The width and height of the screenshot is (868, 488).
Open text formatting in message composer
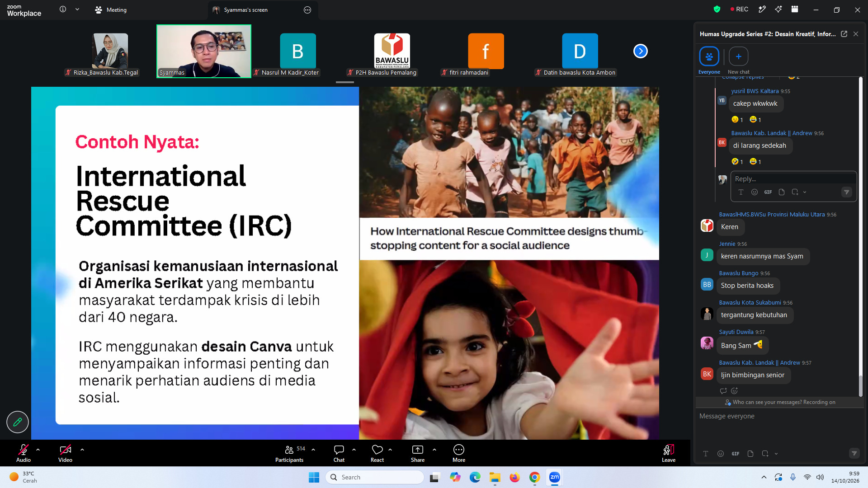click(706, 454)
